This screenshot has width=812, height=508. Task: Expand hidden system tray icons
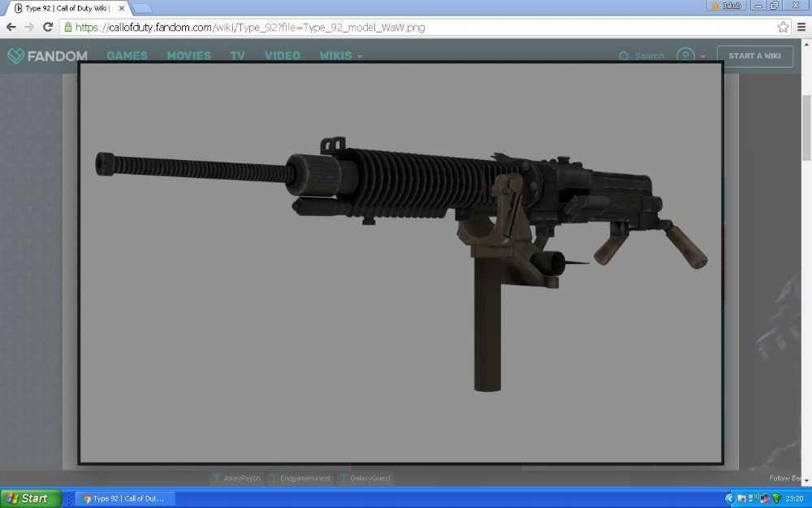pos(730,499)
